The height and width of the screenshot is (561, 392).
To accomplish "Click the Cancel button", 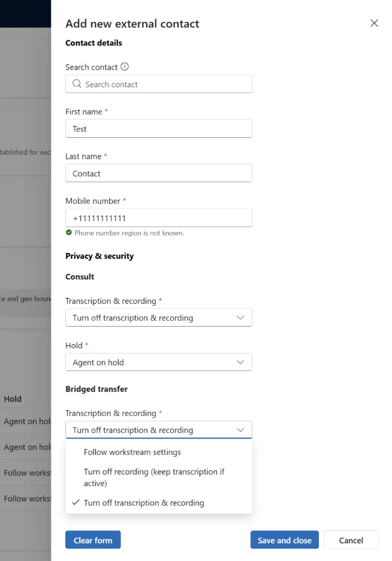I will tap(351, 540).
